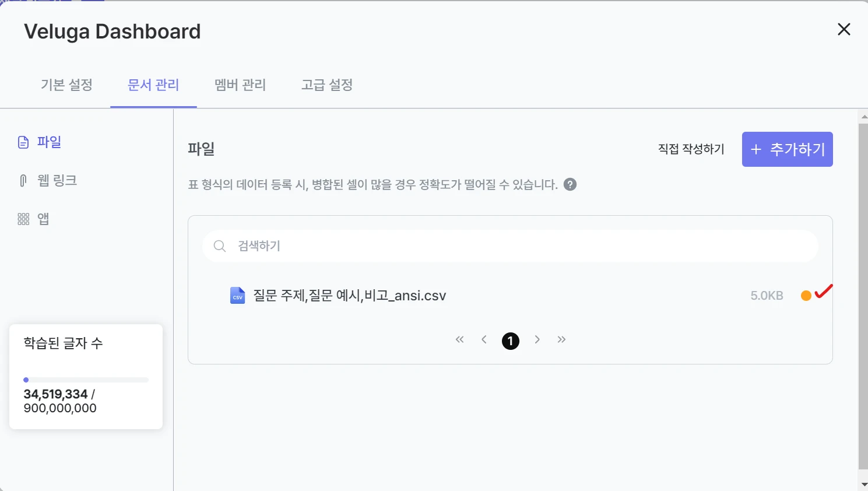Close the Veluga Dashboard dialog
868x491 pixels.
coord(844,29)
